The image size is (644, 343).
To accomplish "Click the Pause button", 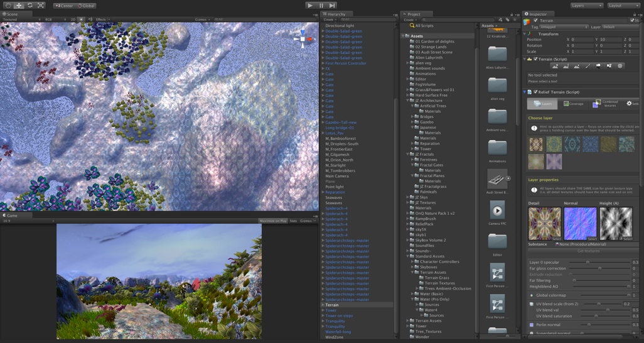I will [321, 5].
